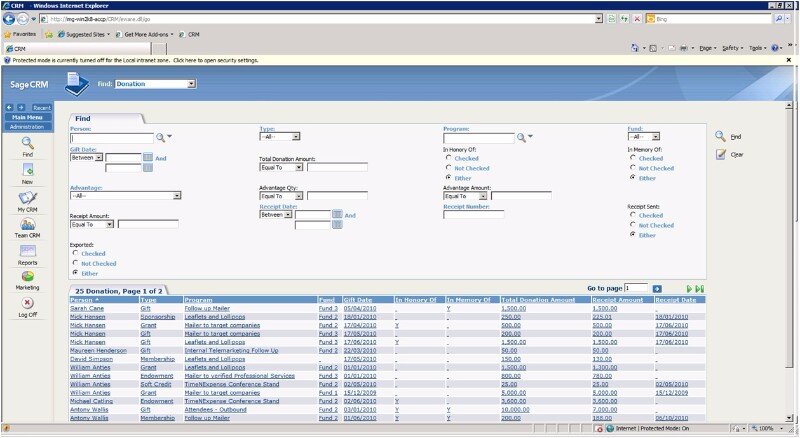Open Team CRM in the sidebar
The image size is (800, 438).
click(x=27, y=225)
